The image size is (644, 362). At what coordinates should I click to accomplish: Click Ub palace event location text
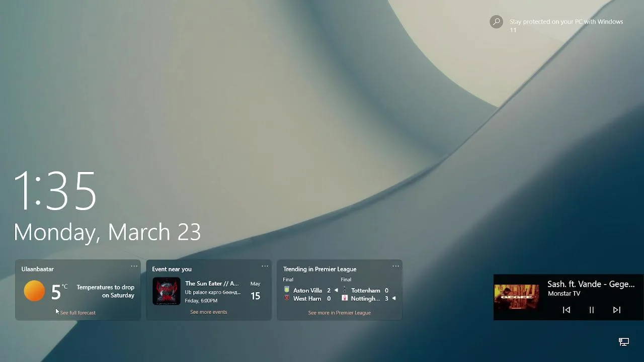pos(213,292)
